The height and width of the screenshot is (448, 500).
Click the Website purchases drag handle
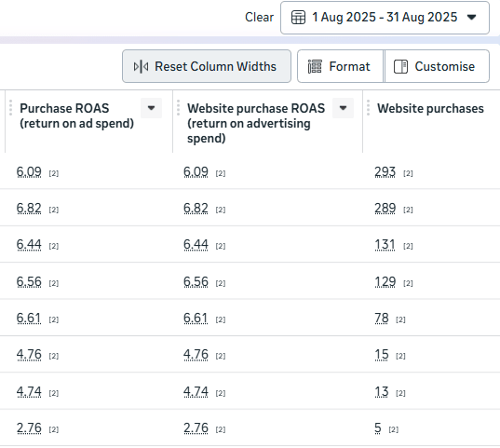click(369, 108)
